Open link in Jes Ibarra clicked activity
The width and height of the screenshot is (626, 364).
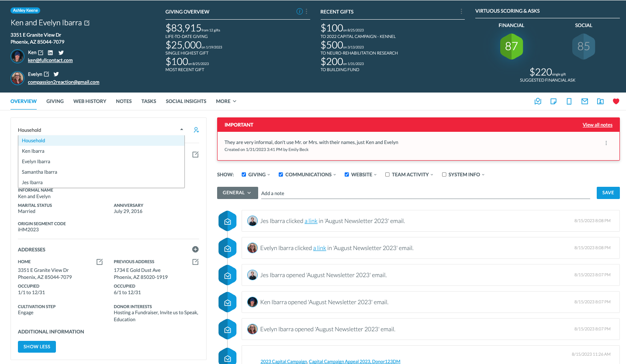tap(311, 221)
